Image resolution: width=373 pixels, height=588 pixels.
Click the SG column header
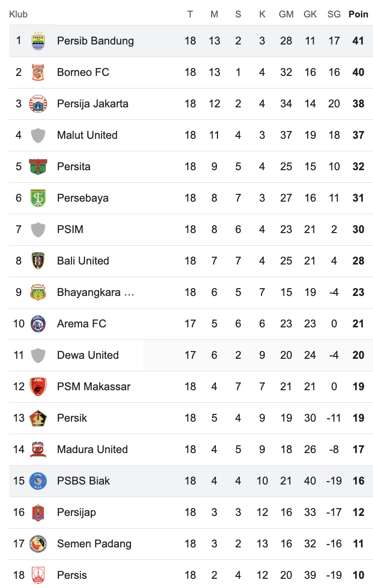pos(334,14)
